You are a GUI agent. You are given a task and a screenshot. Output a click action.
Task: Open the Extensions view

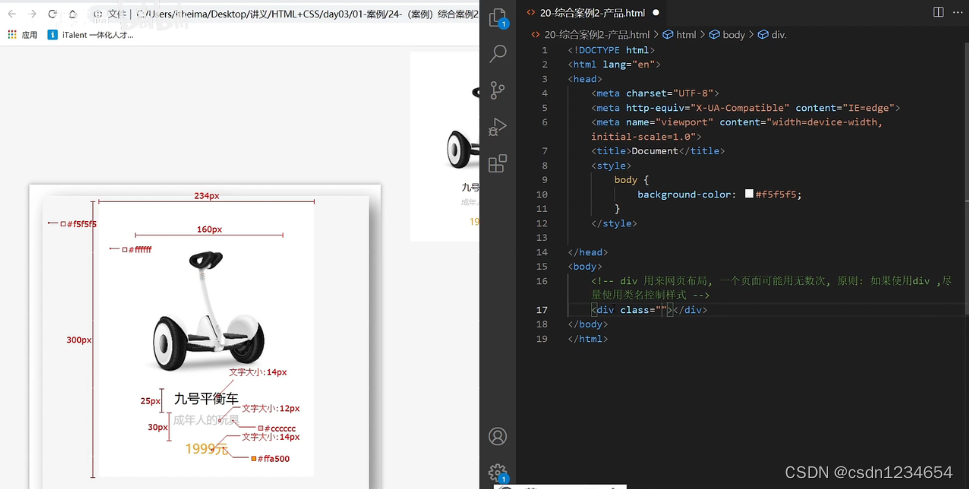[x=497, y=163]
